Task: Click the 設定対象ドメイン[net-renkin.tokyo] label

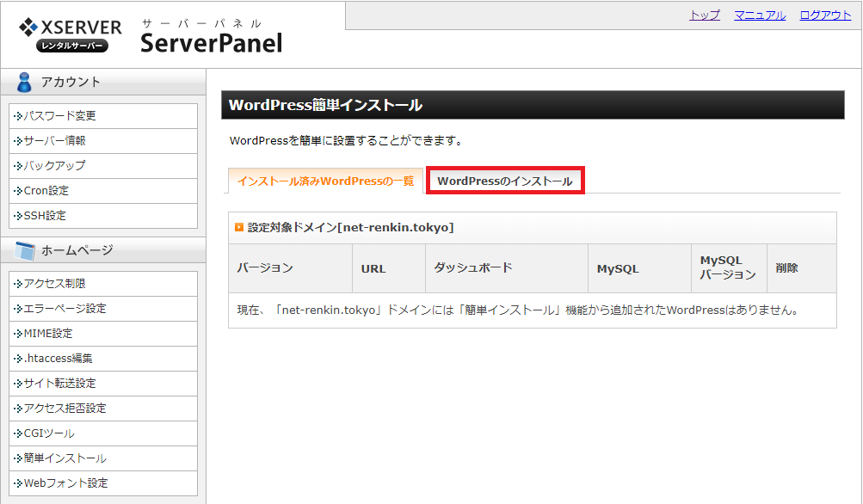Action: tap(350, 227)
